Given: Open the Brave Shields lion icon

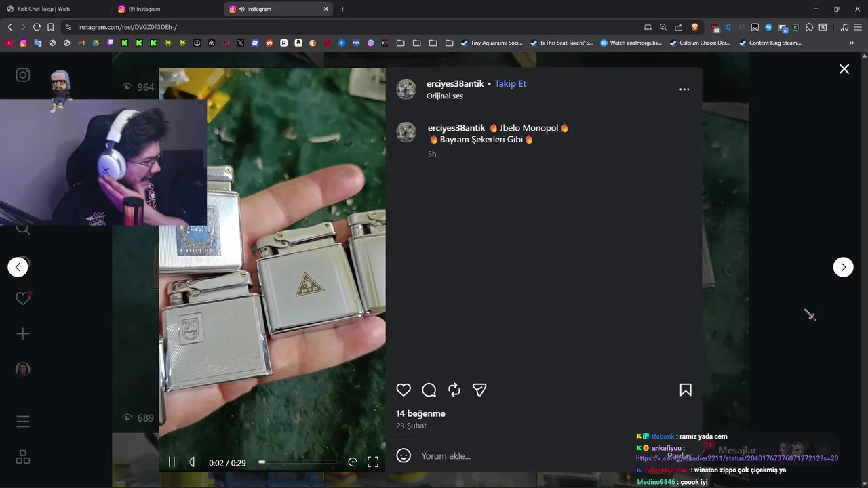Looking at the screenshot, I should pos(694,27).
